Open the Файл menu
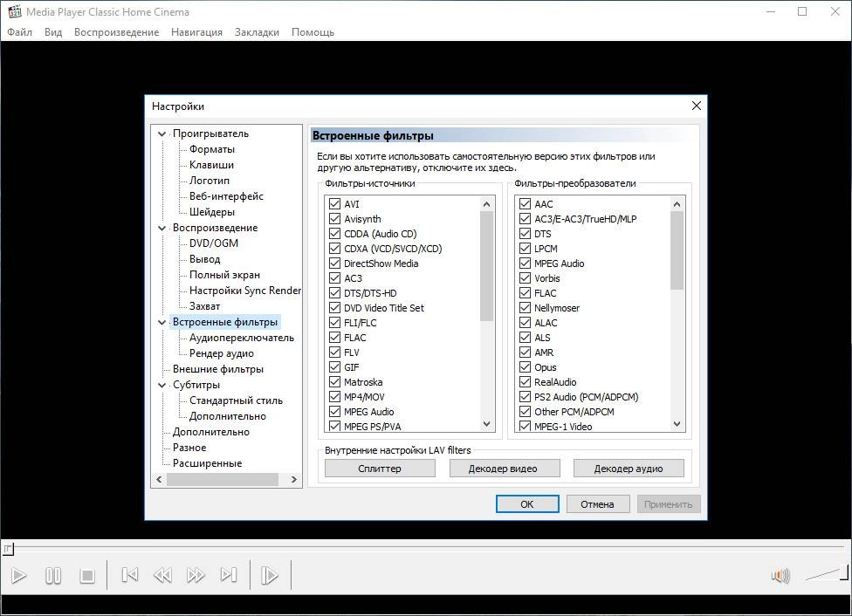This screenshot has height=616, width=852. [19, 32]
